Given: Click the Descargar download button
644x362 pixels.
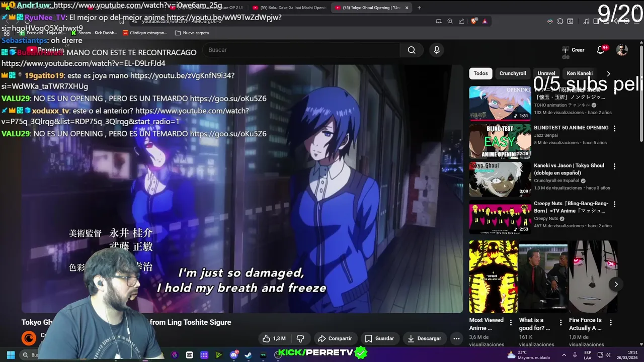Looking at the screenshot, I should click(x=424, y=338).
